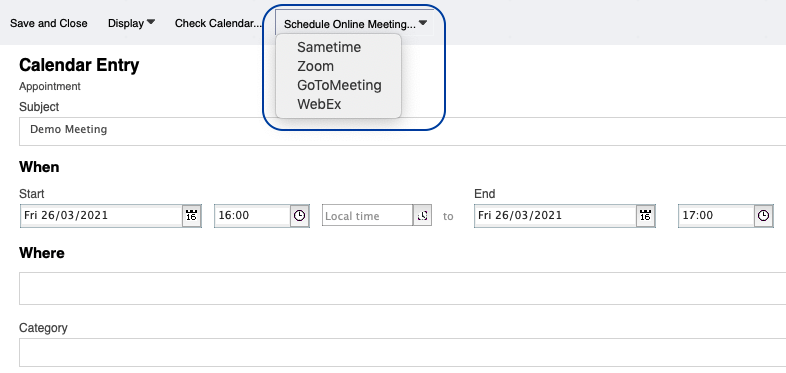Collapse the Schedule Online Meeting dropdown
786x373 pixels.
click(354, 23)
